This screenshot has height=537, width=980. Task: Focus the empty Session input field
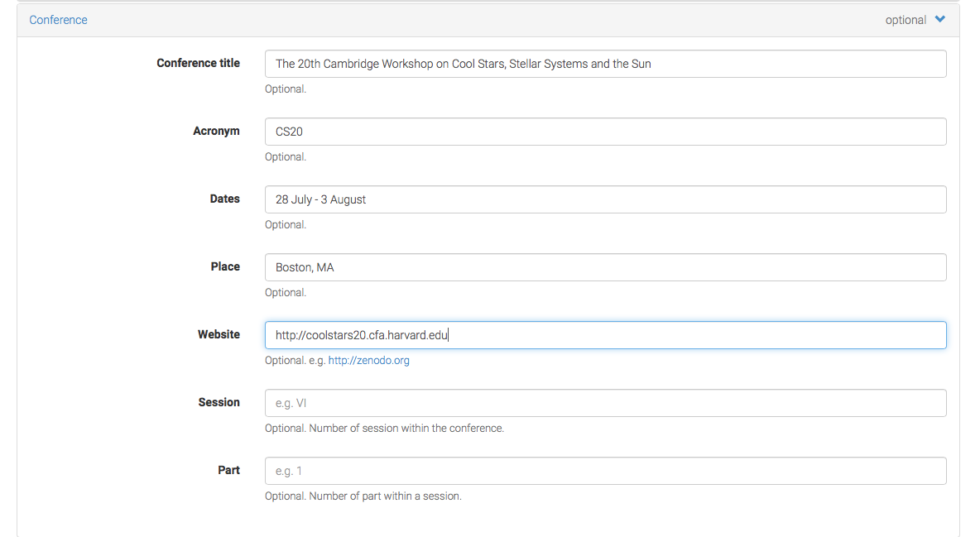[x=605, y=403]
